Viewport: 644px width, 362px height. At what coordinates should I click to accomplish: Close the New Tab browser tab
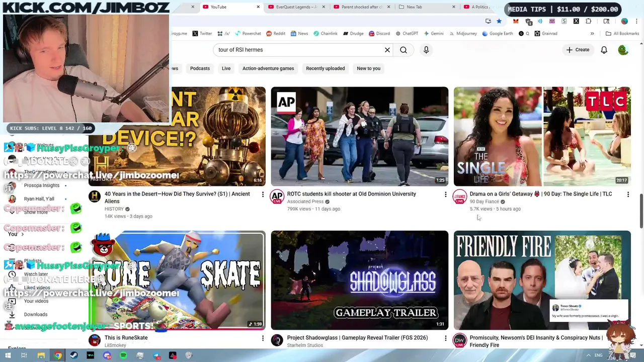point(454,7)
